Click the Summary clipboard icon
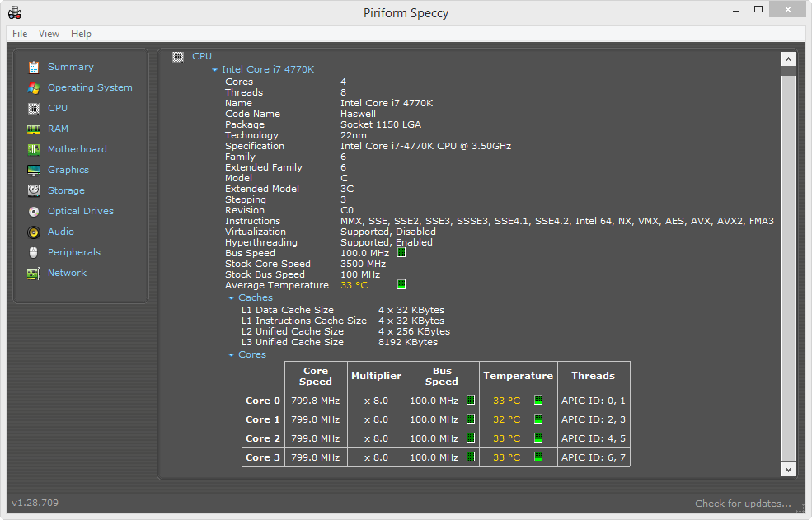812x520 pixels. coord(34,68)
